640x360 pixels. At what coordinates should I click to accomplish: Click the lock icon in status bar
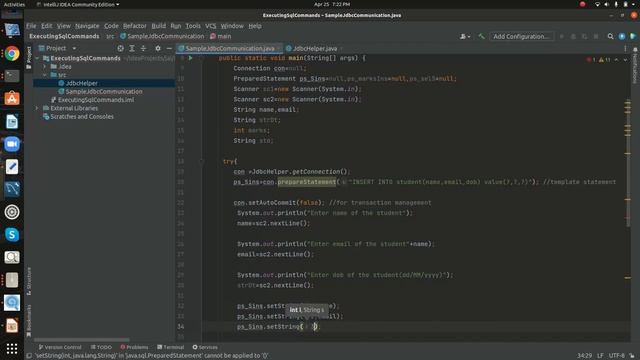[x=632, y=356]
